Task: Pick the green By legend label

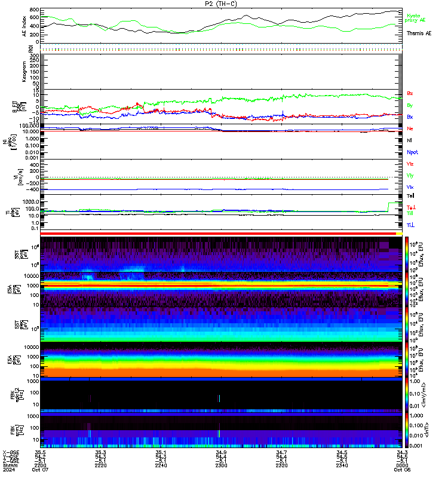Action: (410, 106)
